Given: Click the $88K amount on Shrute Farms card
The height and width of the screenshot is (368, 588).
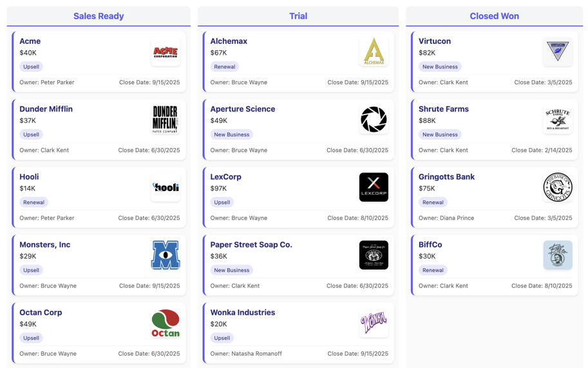Looking at the screenshot, I should point(427,121).
